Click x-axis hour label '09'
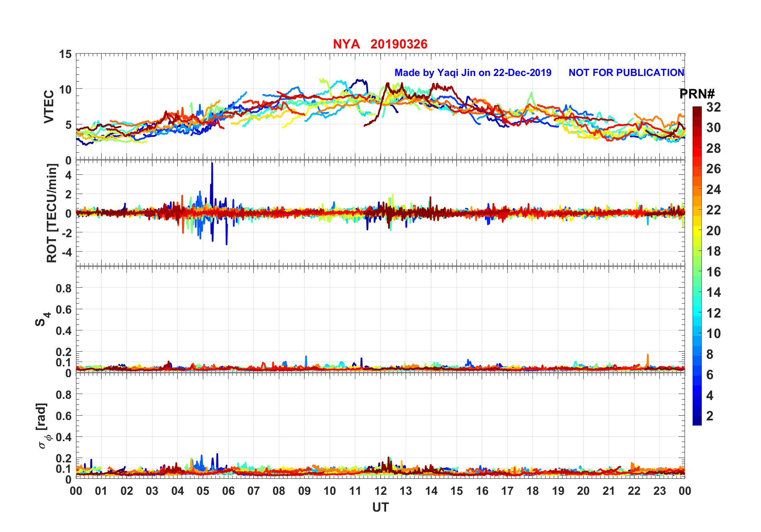The width and height of the screenshot is (761, 532). pos(304,491)
